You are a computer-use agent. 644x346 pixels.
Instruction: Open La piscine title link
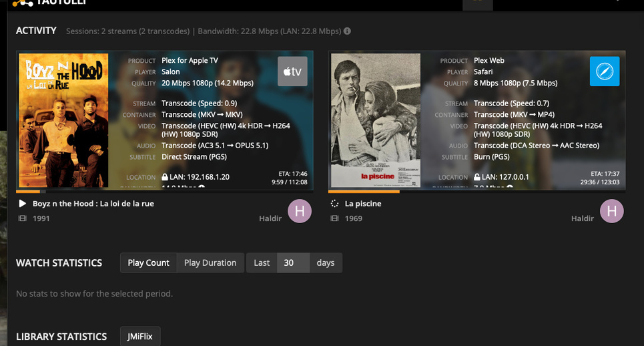363,204
